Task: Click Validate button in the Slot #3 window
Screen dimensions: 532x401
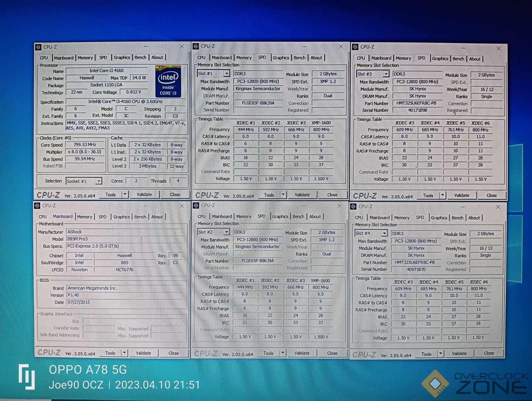Action: [x=462, y=195]
